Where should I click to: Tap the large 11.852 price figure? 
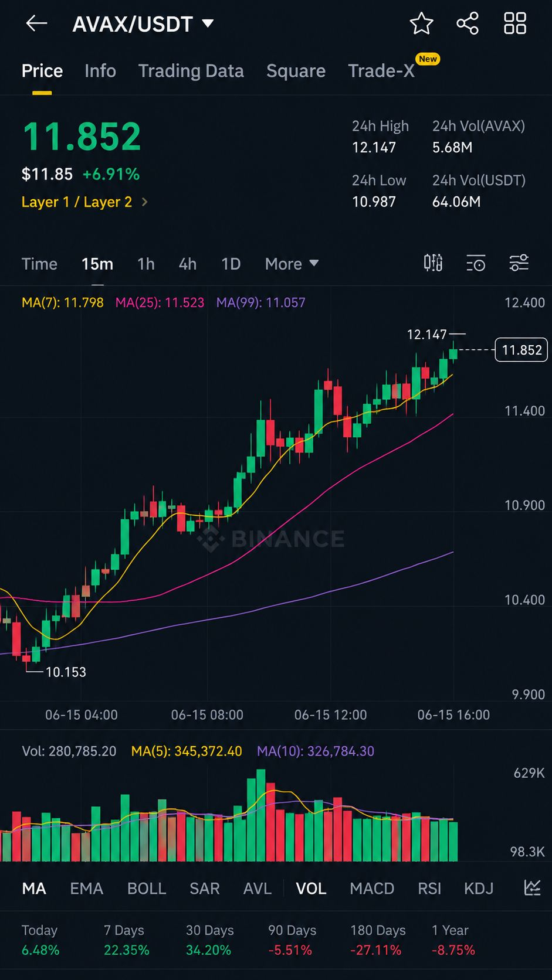(x=82, y=137)
